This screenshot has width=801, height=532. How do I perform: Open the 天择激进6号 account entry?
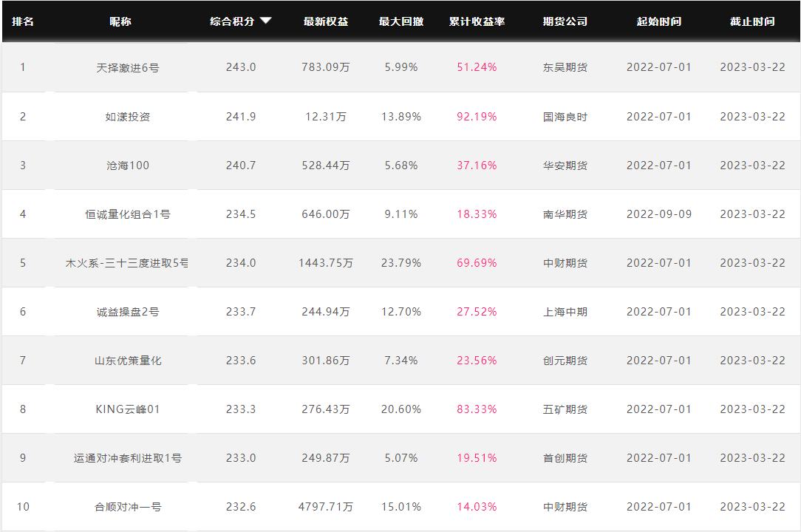tap(128, 67)
